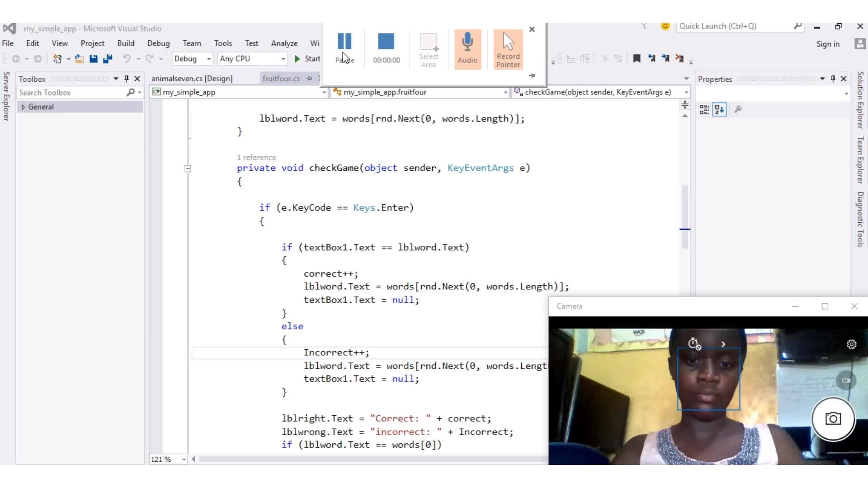
Task: Collapse the checkGame method outline
Action: (x=188, y=169)
